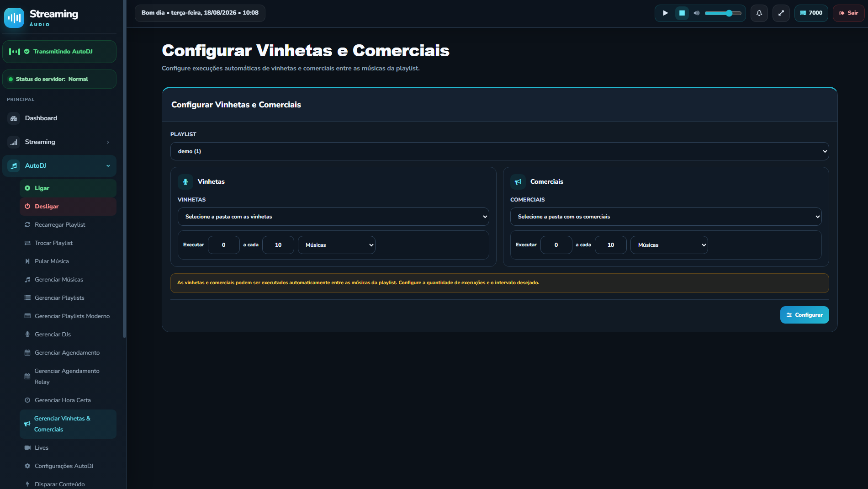
Task: Click the sidebar vertical scrollbar
Action: pos(124,169)
